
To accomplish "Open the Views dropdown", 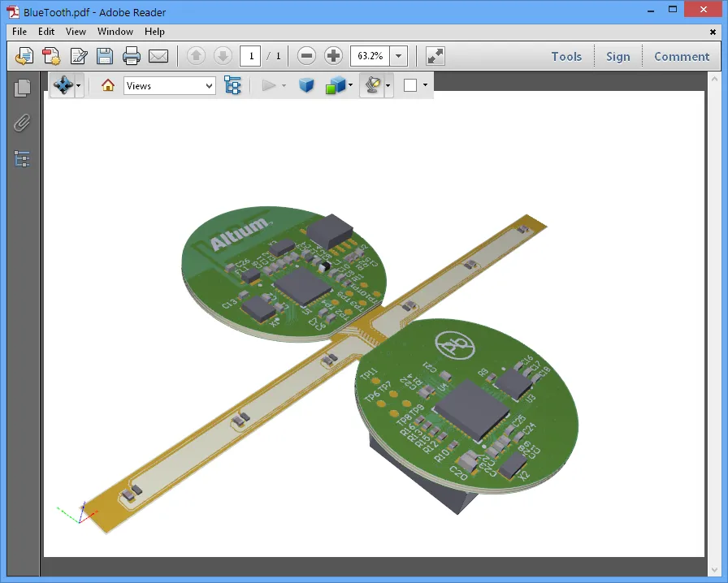I will [x=169, y=85].
